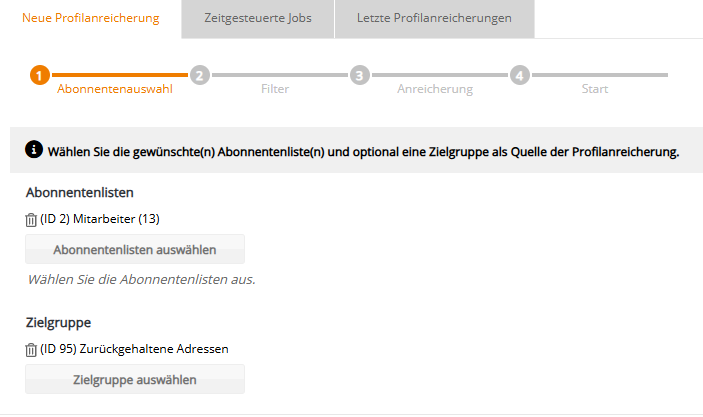703x417 pixels.
Task: Select the step 3 circle indicator
Action: pyautogui.click(x=360, y=74)
